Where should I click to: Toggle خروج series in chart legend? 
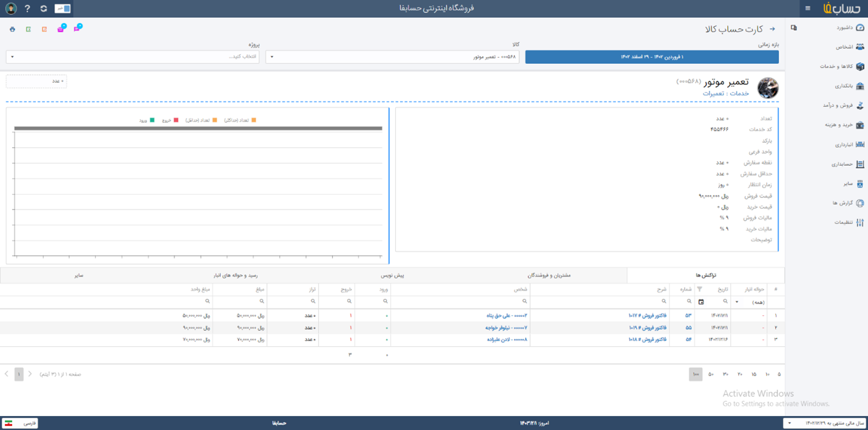point(170,120)
